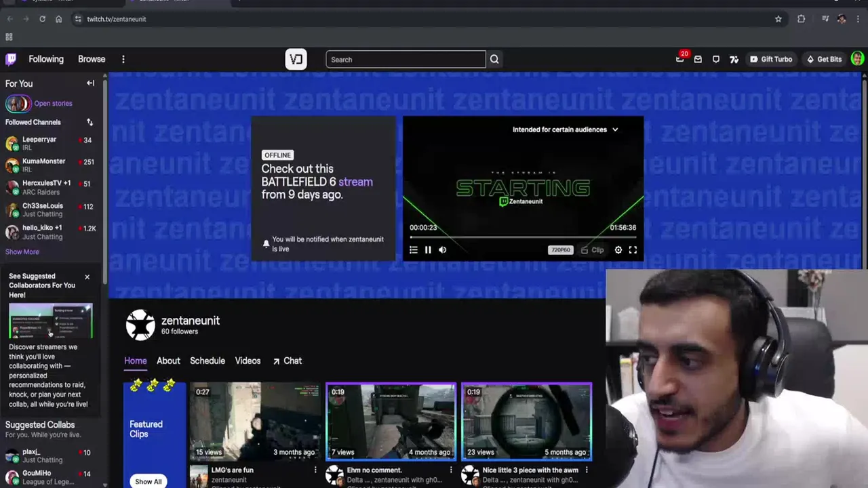Expand Show More followed channels

pyautogui.click(x=22, y=252)
